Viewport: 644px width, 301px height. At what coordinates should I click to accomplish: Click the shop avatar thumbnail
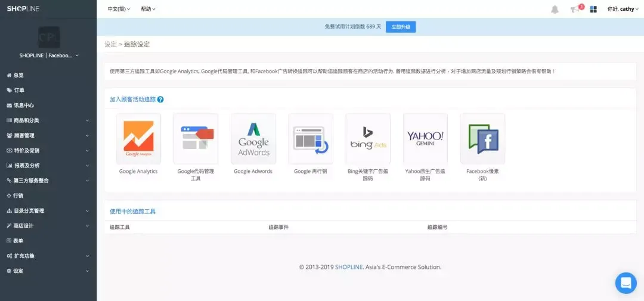pos(49,38)
